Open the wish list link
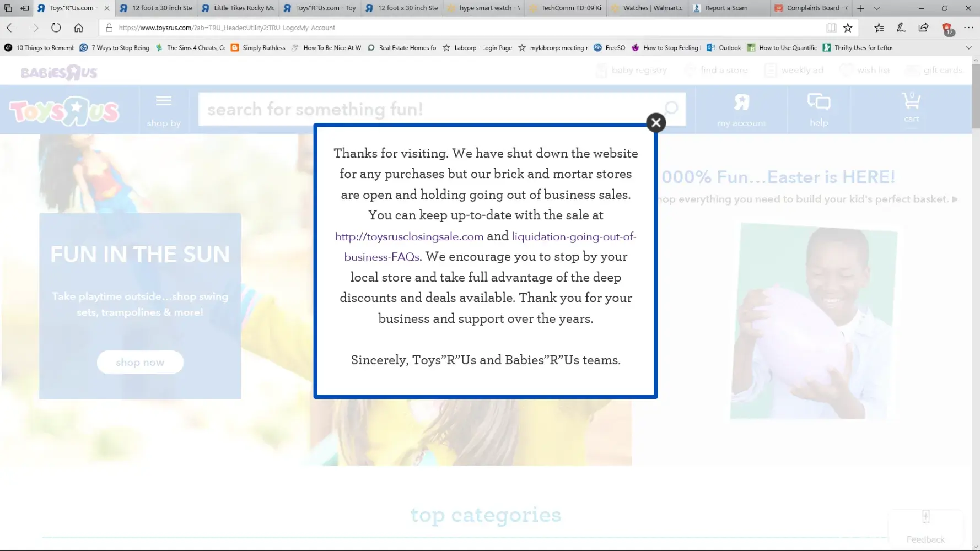 point(865,70)
